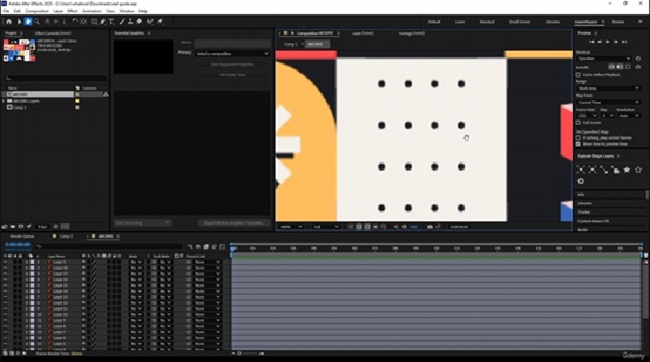Click Solo Supported Properties button

[232, 65]
